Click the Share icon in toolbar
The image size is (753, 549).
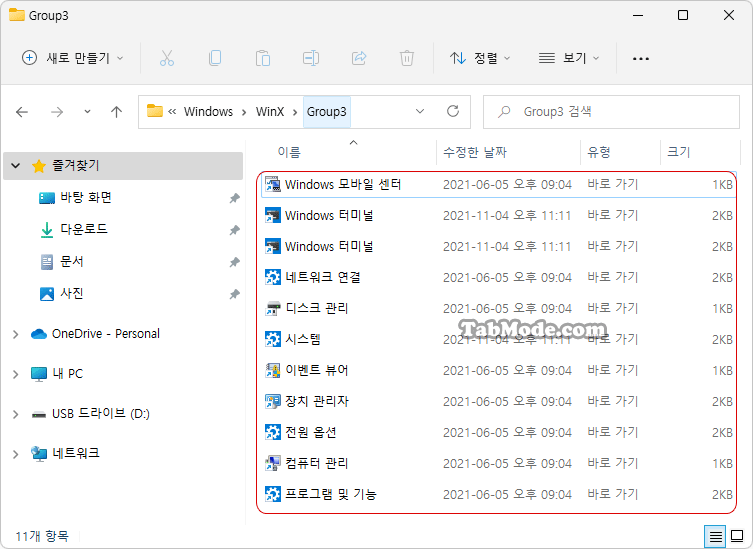click(x=359, y=58)
